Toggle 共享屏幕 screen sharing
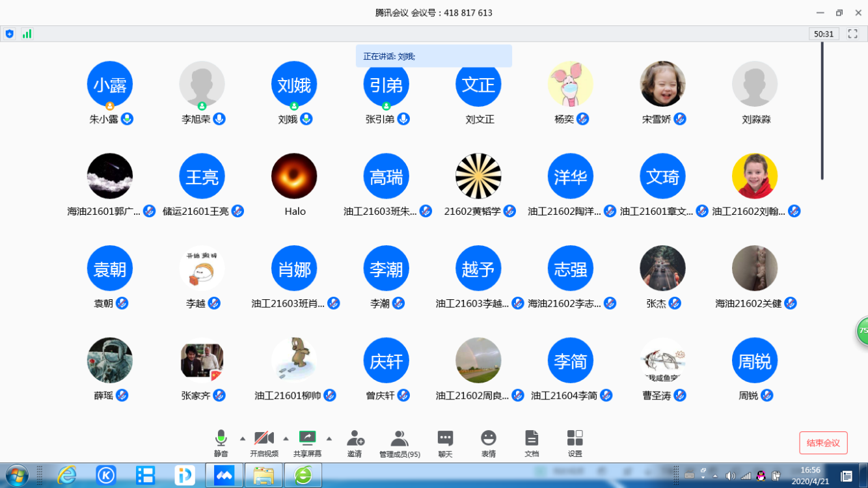The height and width of the screenshot is (488, 868). [x=307, y=443]
